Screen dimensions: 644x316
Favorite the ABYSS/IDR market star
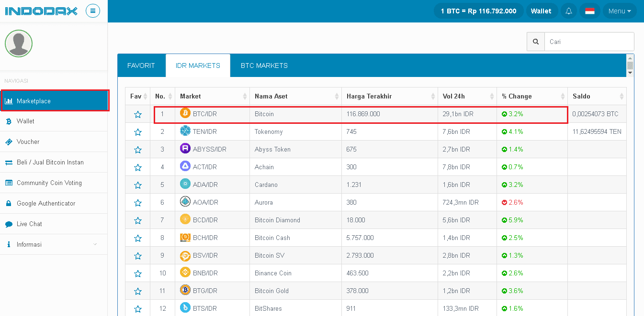click(138, 150)
